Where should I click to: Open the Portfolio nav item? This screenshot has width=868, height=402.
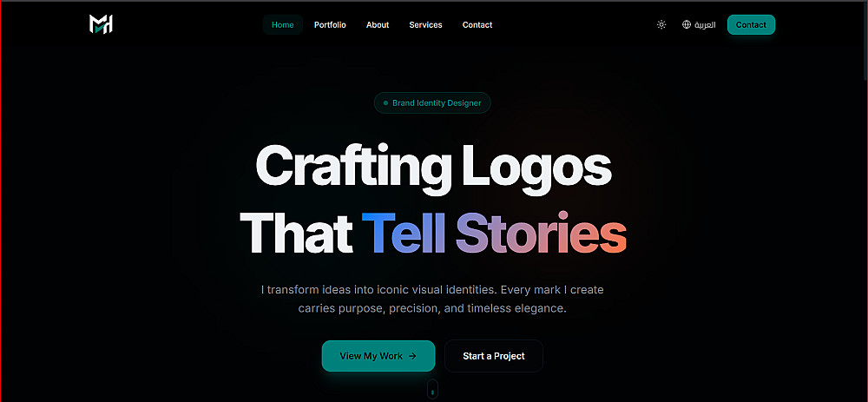click(x=330, y=25)
